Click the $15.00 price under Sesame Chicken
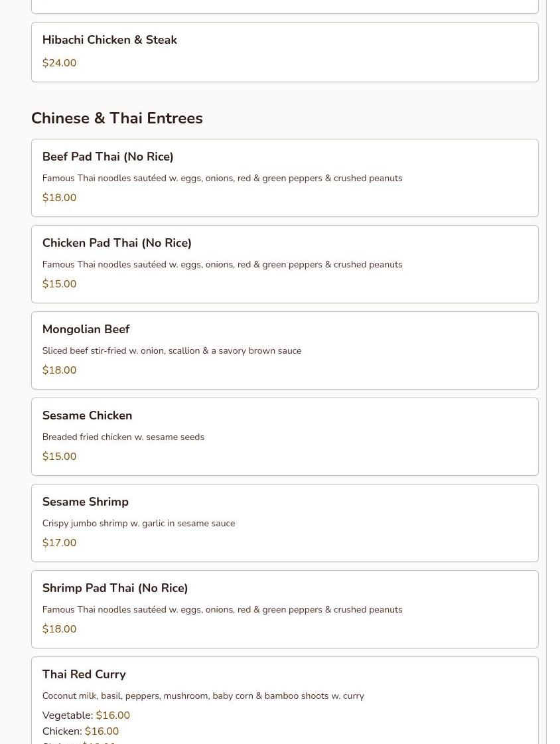Screen dimensions: 560x744 point(59,457)
